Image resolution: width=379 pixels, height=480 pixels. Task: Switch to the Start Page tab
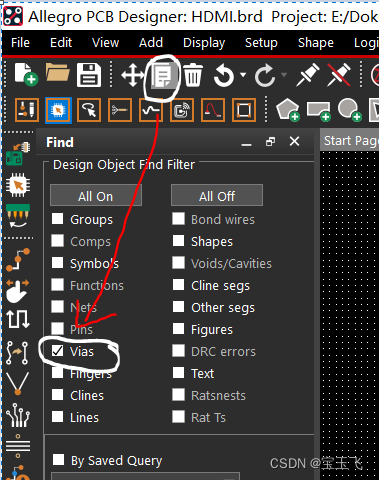click(x=350, y=141)
